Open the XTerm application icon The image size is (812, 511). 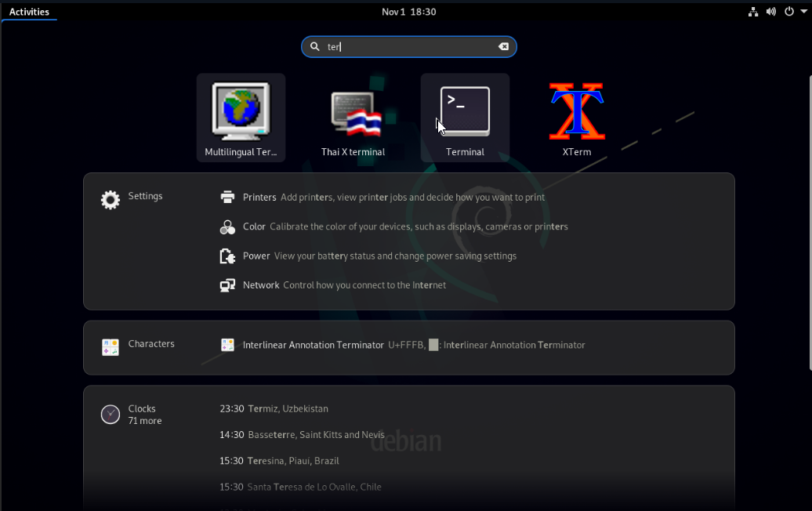pyautogui.click(x=576, y=111)
